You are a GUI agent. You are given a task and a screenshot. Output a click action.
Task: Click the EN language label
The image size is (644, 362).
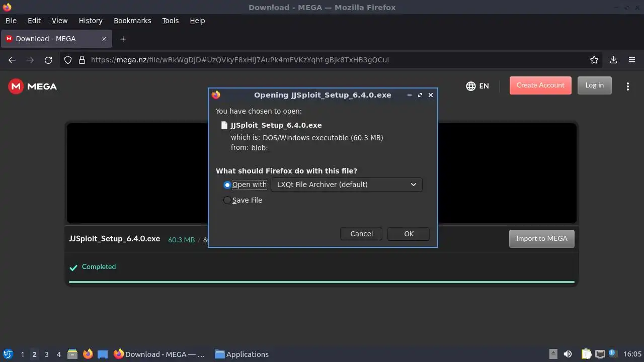484,86
